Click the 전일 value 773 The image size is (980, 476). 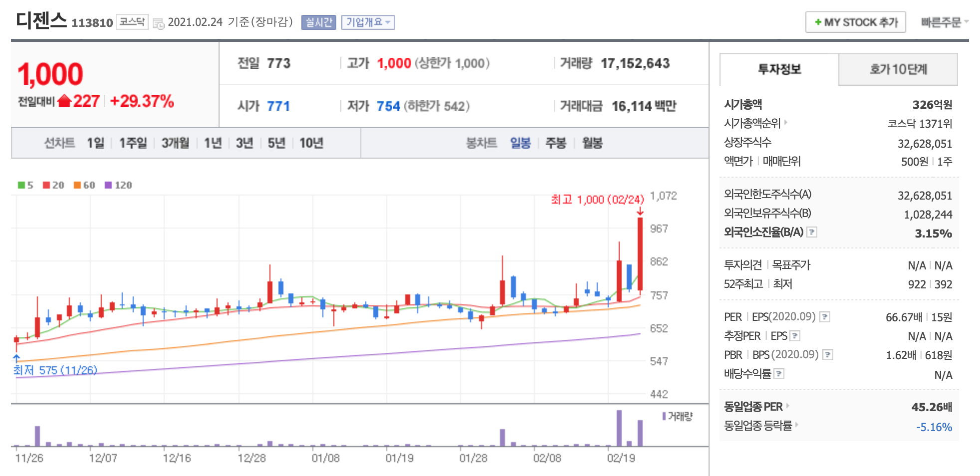278,63
